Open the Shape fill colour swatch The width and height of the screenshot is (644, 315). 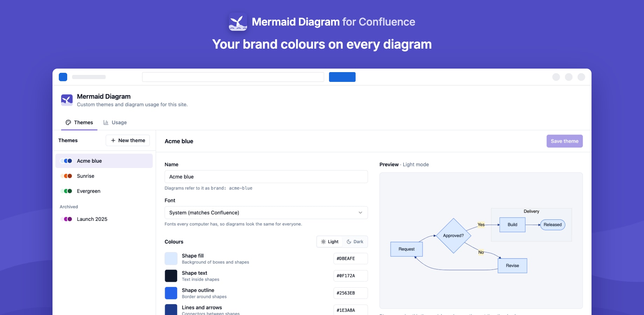point(171,259)
